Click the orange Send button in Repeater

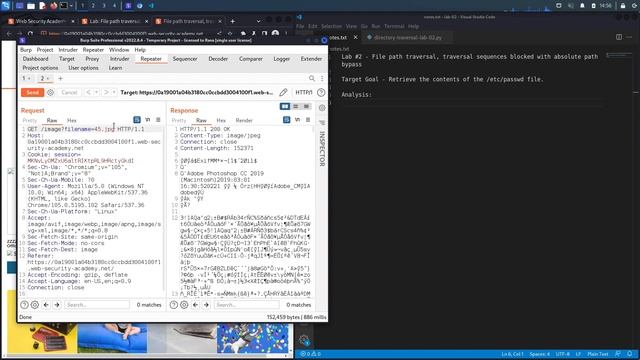pos(32,93)
